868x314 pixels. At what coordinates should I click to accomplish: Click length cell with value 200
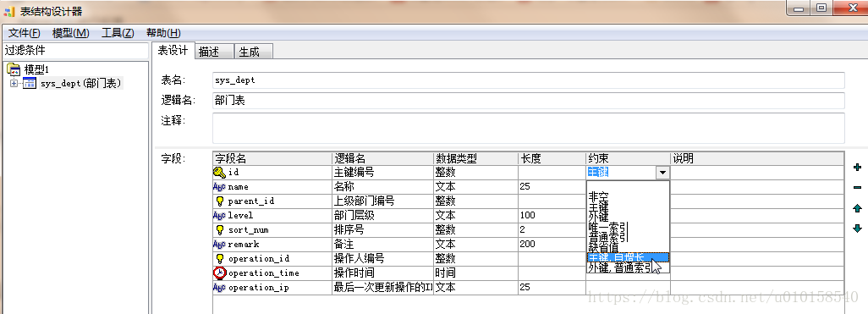(x=552, y=245)
